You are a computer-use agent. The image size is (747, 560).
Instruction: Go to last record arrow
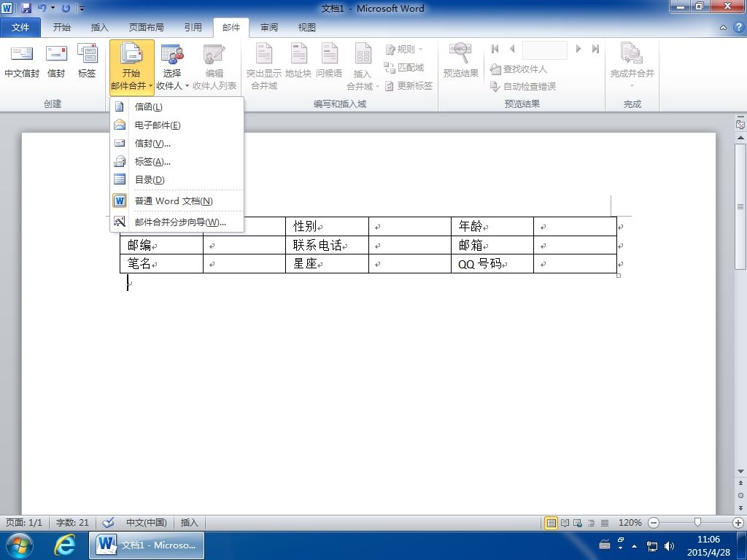tap(595, 49)
